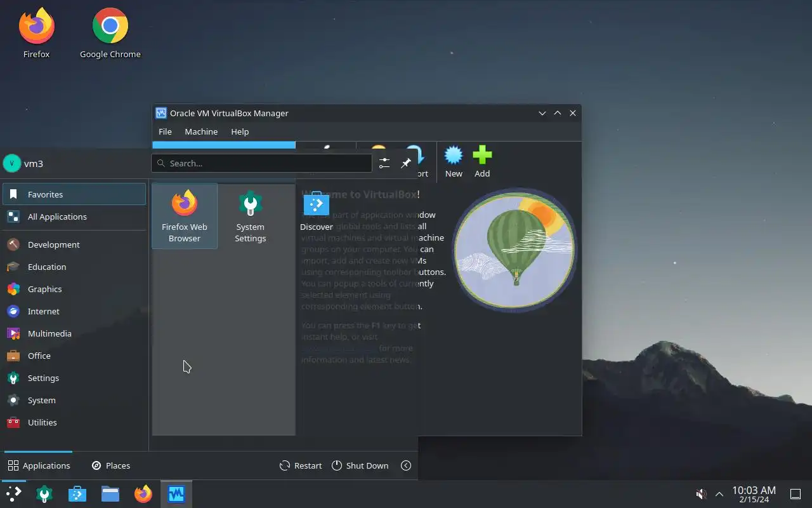Screen dimensions: 812x508
Task: Expand hidden system tray icons
Action: pyautogui.click(x=719, y=494)
